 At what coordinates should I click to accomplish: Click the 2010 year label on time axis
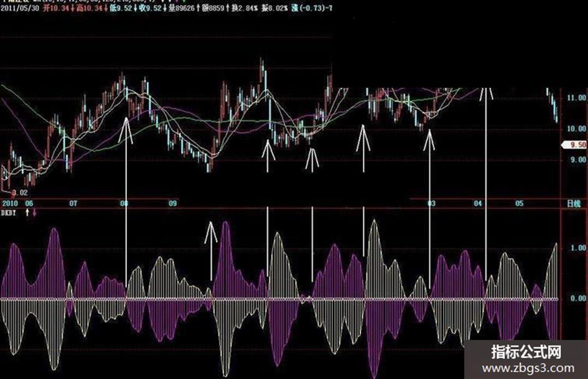click(10, 203)
